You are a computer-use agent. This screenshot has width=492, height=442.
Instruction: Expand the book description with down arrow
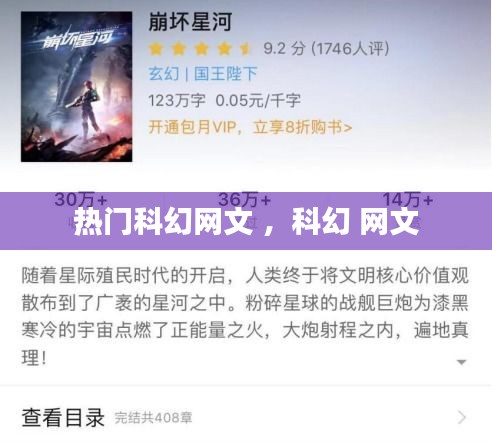461,362
